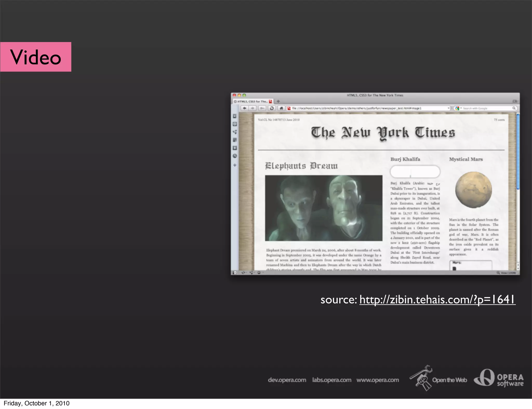Open the View zoom control in status bar

click(506, 273)
